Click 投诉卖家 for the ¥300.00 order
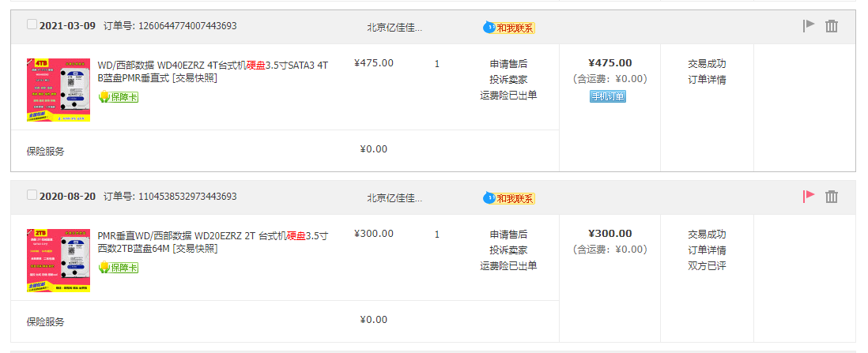This screenshot has height=353, width=868. pos(508,250)
